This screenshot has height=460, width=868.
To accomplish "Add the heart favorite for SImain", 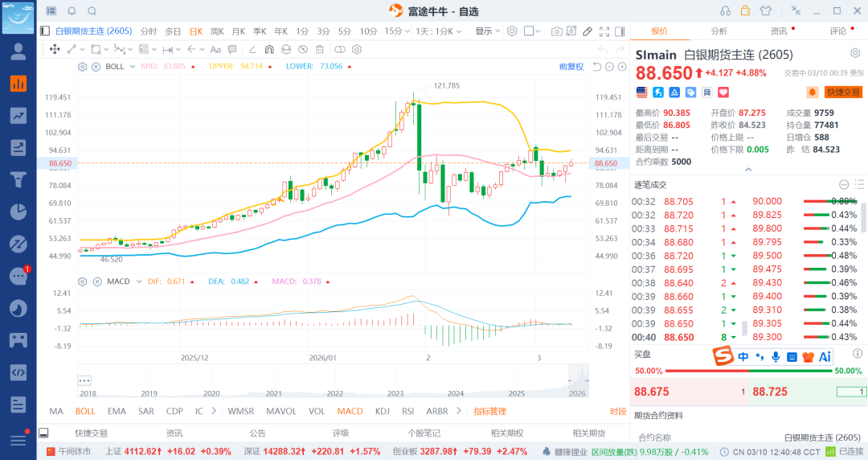I will click(x=723, y=92).
